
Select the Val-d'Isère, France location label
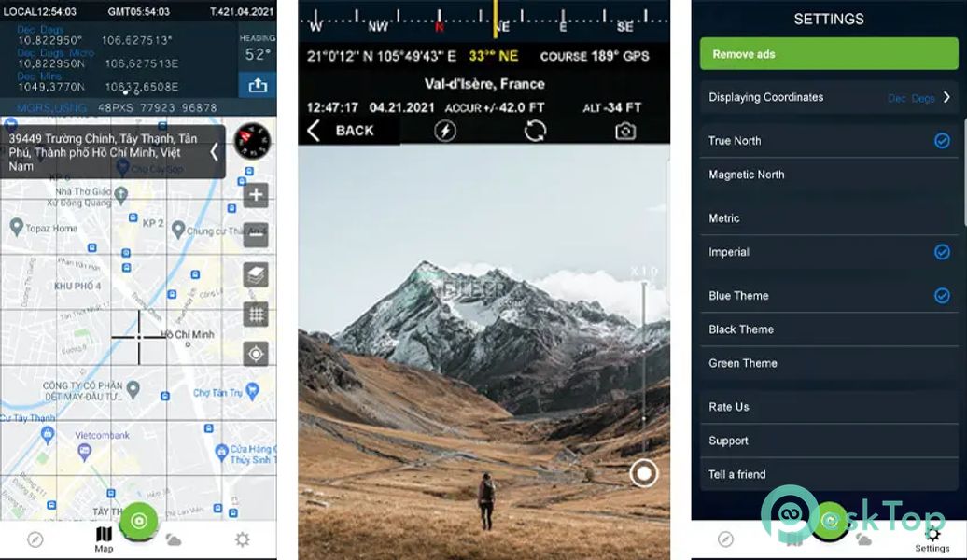point(484,84)
